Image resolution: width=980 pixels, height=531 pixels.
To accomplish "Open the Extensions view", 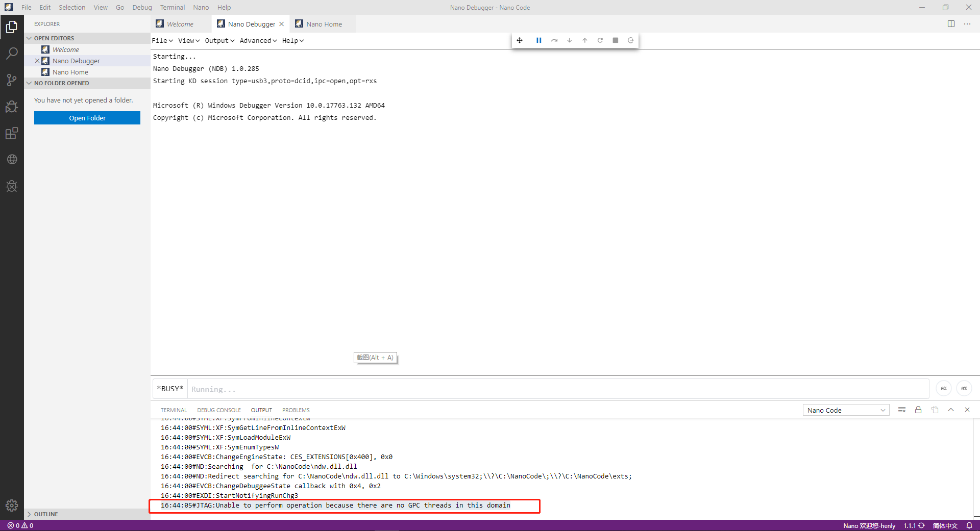I will click(x=12, y=133).
